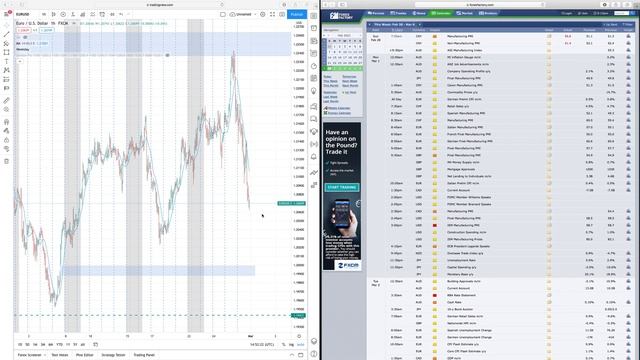The height and width of the screenshot is (360, 640).
Task: Switch to the Pine Editor tab
Action: (x=84, y=355)
